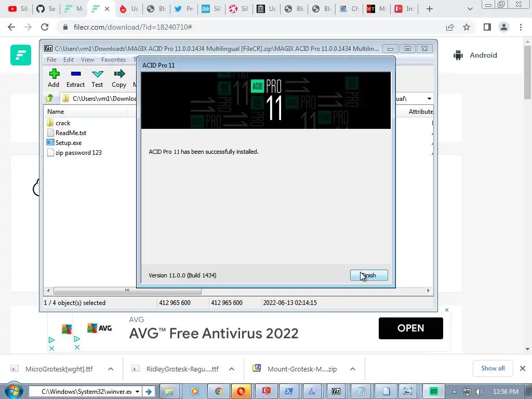Click the Copy icon in 7-Zip toolbar

click(119, 78)
